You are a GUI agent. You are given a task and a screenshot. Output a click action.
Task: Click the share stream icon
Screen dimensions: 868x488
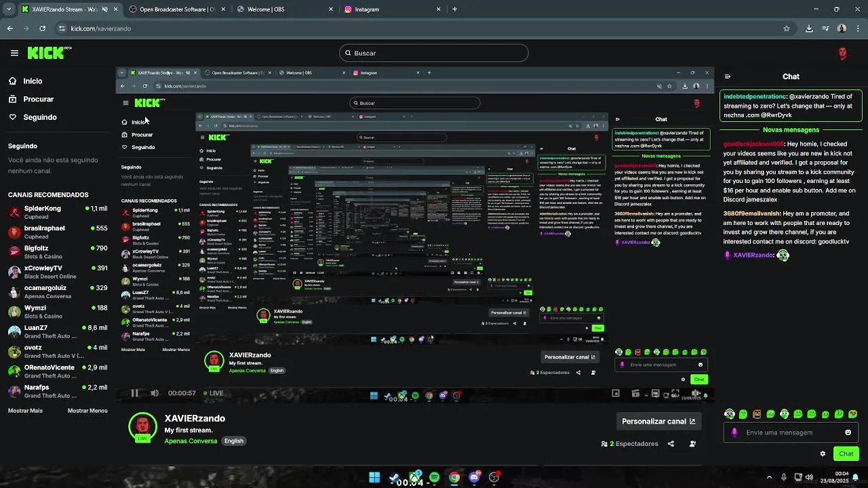671,444
